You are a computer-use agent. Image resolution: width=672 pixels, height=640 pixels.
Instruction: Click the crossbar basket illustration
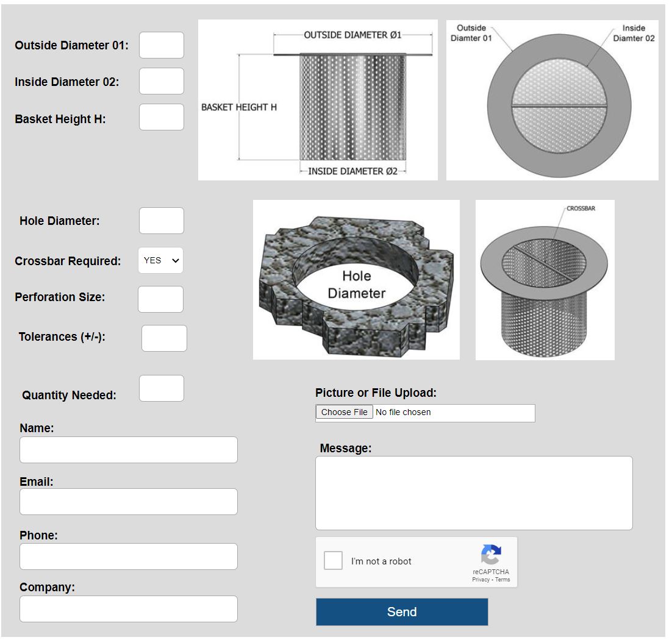pyautogui.click(x=545, y=280)
